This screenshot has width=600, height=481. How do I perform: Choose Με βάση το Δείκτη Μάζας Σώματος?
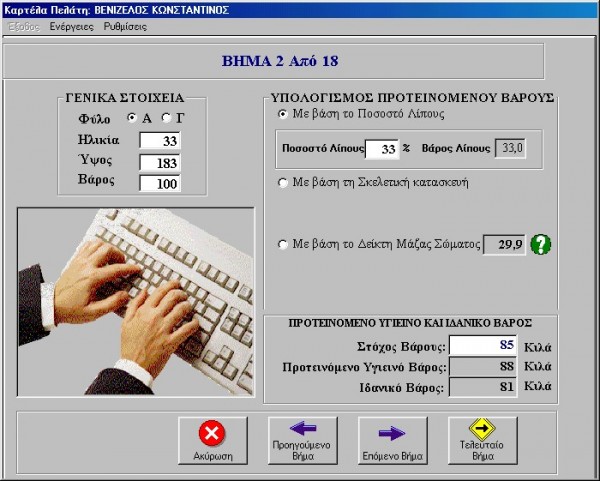pos(283,244)
